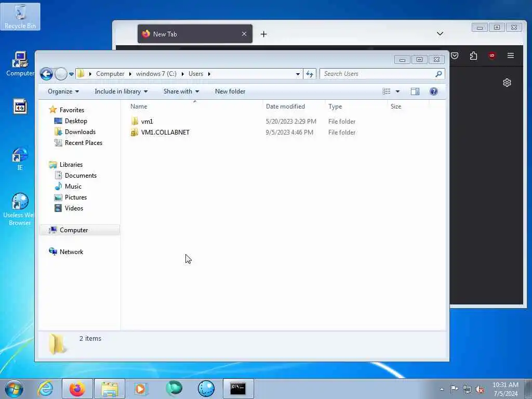This screenshot has width=532, height=399.
Task: Focus the Search Users field
Action: 378,74
